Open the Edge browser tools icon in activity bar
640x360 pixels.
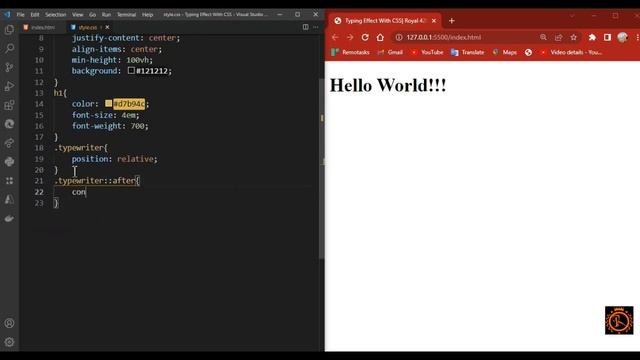click(9, 124)
